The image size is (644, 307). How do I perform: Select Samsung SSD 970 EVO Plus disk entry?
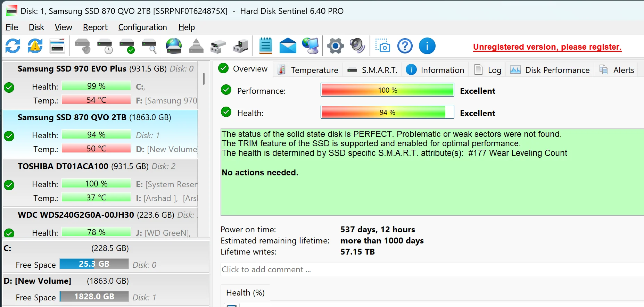coord(100,85)
